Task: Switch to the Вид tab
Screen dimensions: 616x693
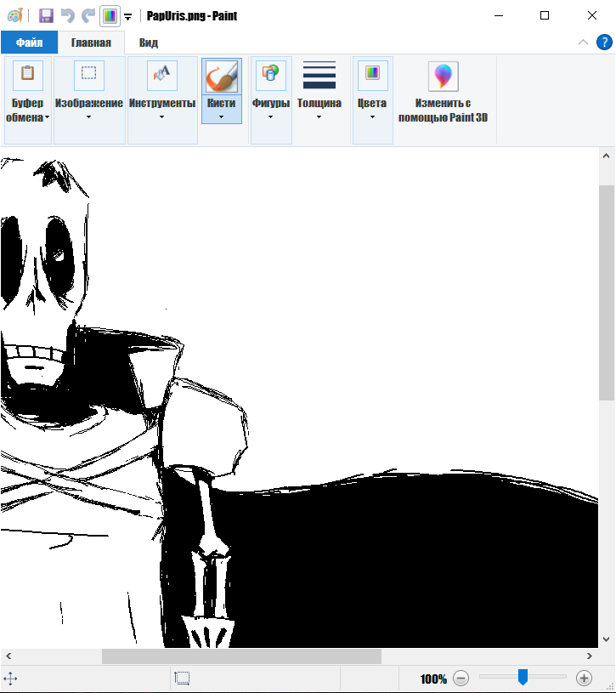Action: tap(149, 43)
